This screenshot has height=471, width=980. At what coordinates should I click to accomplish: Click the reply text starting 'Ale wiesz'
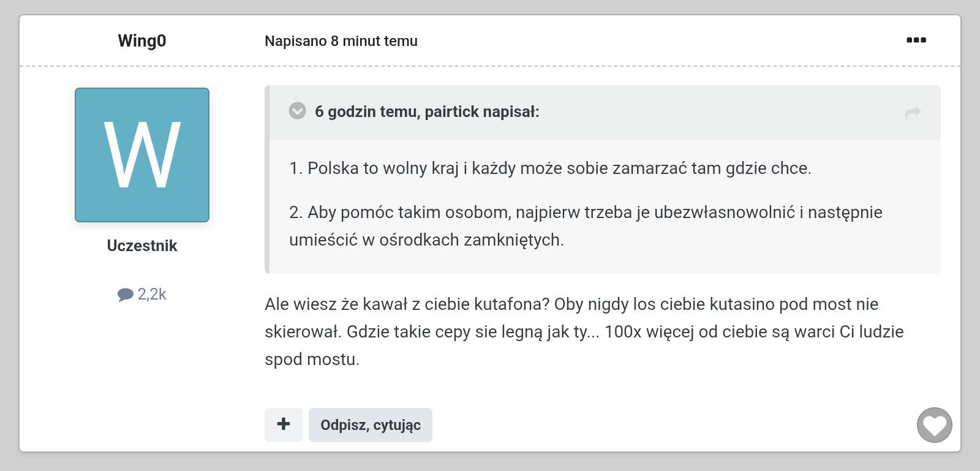point(571,304)
